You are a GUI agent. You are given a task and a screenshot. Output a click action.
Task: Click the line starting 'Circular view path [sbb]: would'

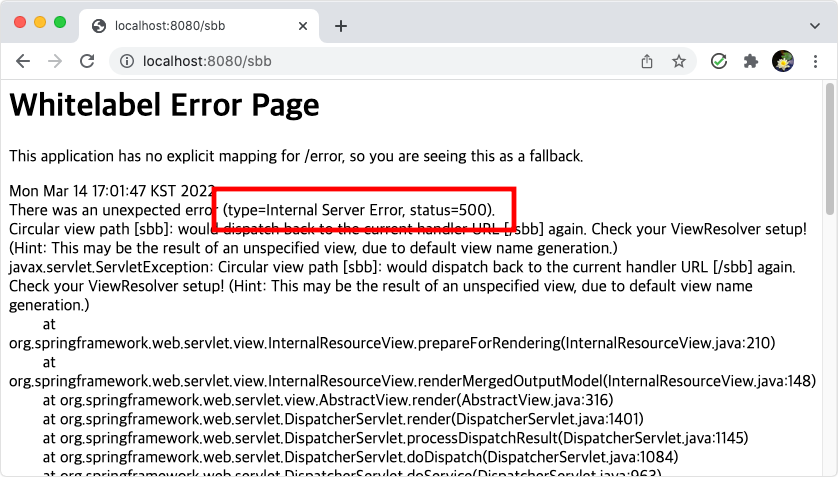[408, 229]
